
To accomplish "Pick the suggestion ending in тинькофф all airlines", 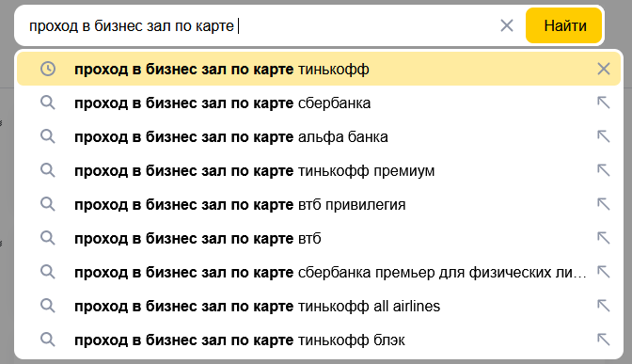I will coord(319,306).
